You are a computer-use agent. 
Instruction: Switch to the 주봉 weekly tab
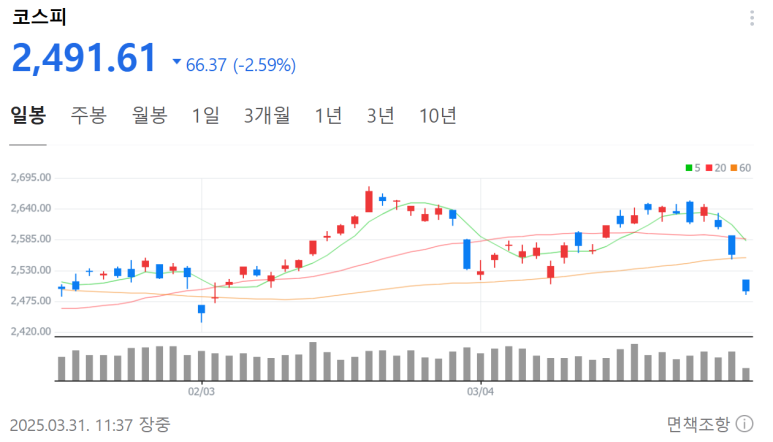click(88, 116)
